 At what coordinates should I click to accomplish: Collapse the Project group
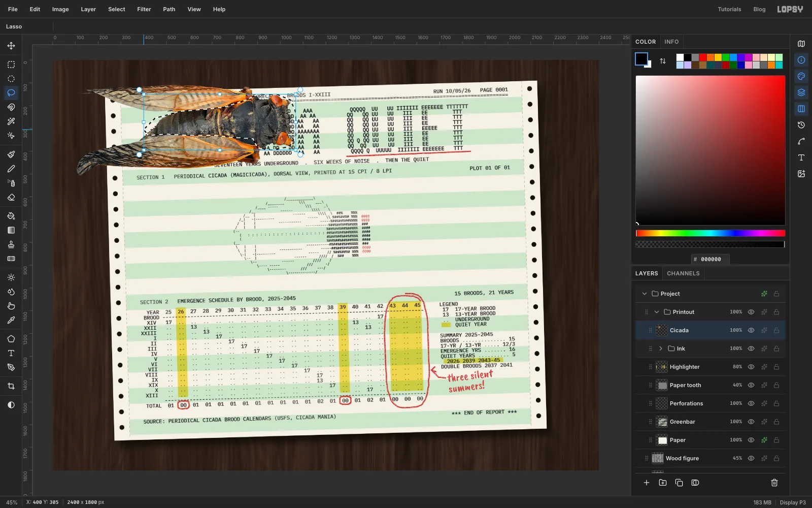pos(645,294)
